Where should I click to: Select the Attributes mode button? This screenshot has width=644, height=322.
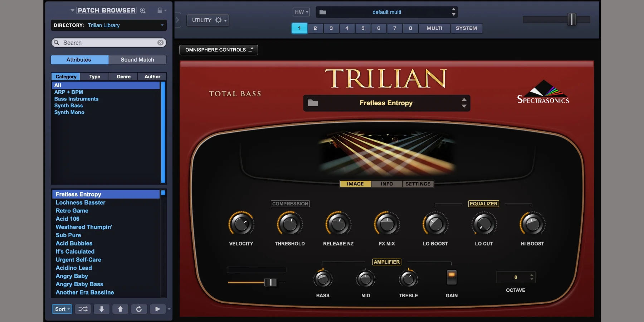point(79,60)
